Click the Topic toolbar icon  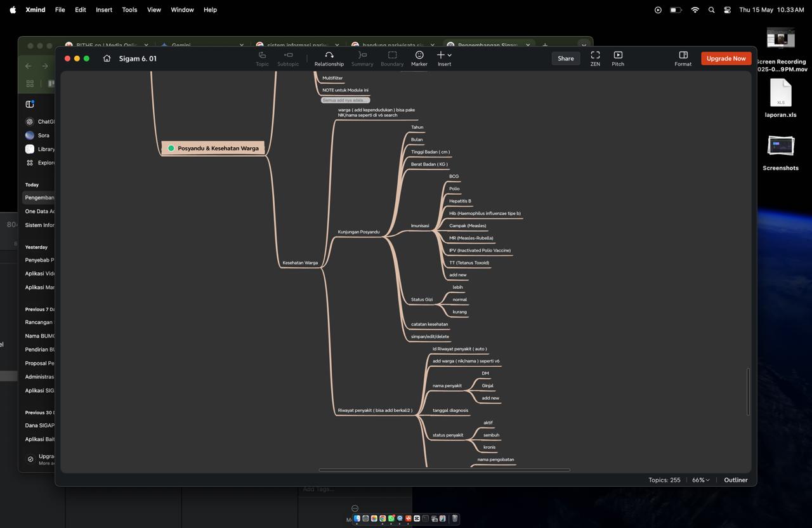point(262,58)
